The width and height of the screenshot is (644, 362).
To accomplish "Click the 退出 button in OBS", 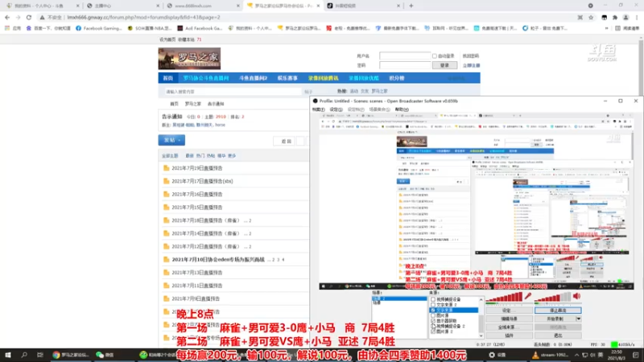I will pyautogui.click(x=558, y=335).
